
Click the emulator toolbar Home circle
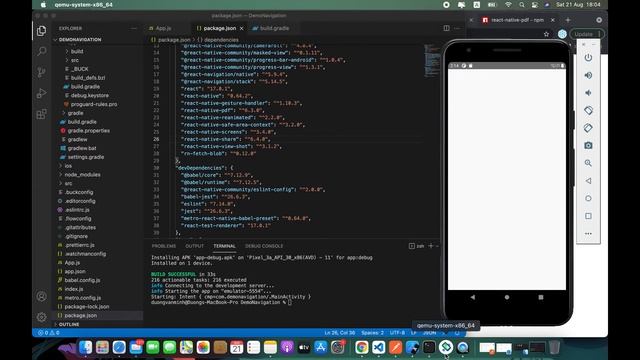588,198
